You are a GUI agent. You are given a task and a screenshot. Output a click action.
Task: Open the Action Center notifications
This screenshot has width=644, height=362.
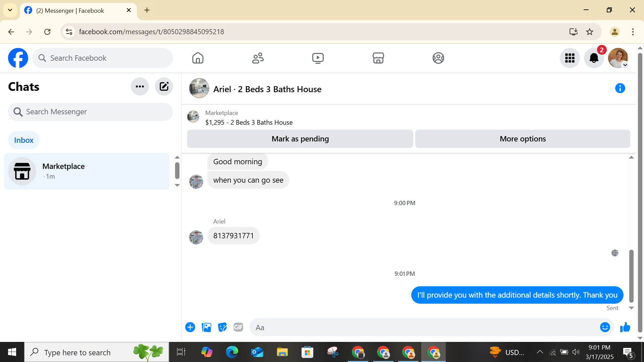629,352
